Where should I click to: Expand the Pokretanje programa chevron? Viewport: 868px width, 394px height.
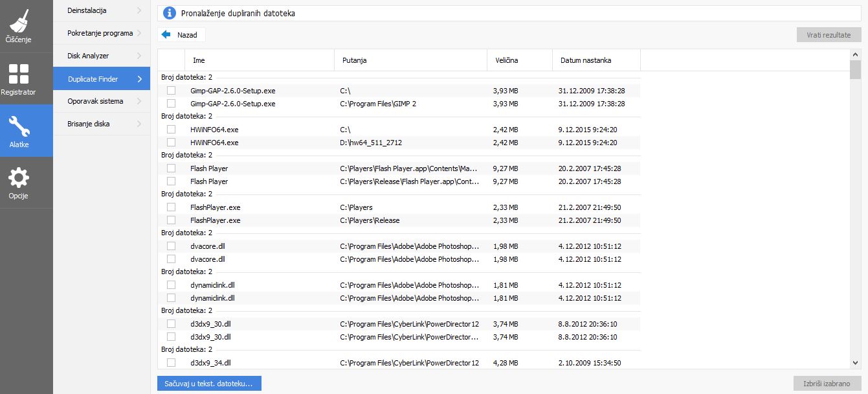tap(139, 33)
